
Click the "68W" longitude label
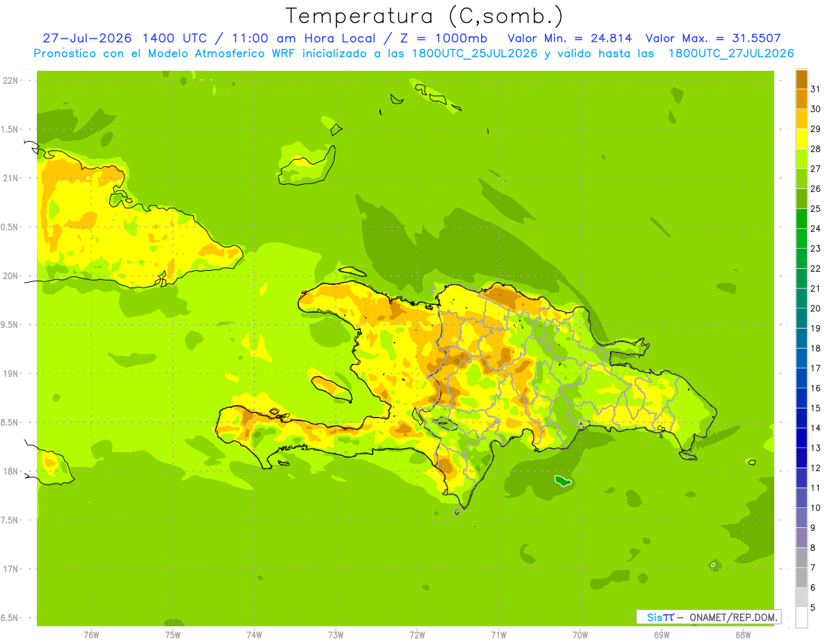tap(743, 634)
